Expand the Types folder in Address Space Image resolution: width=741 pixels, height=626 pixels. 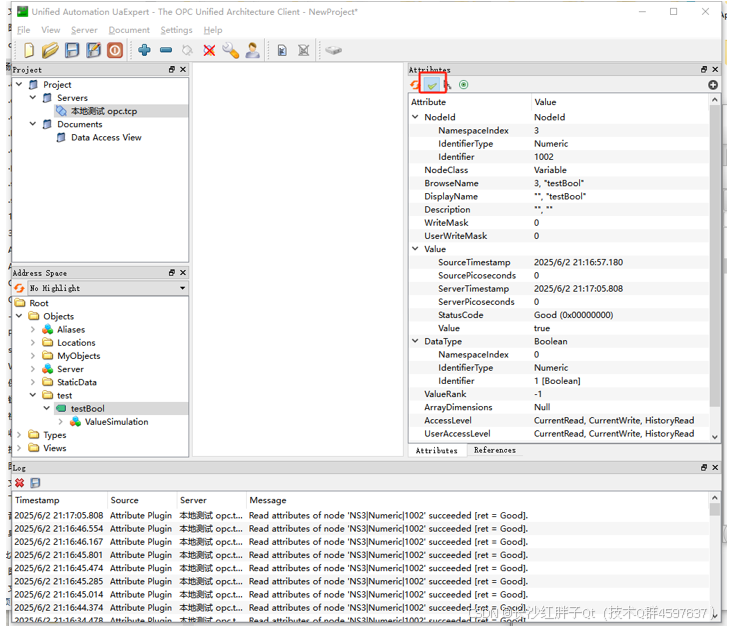point(19,435)
